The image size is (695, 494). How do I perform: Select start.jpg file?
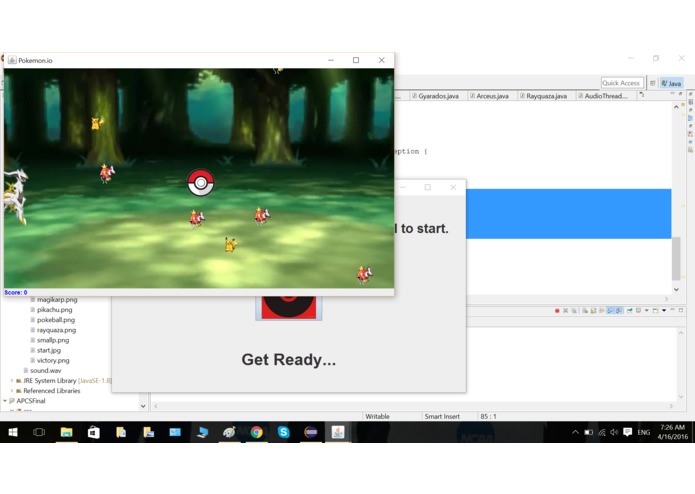[49, 350]
